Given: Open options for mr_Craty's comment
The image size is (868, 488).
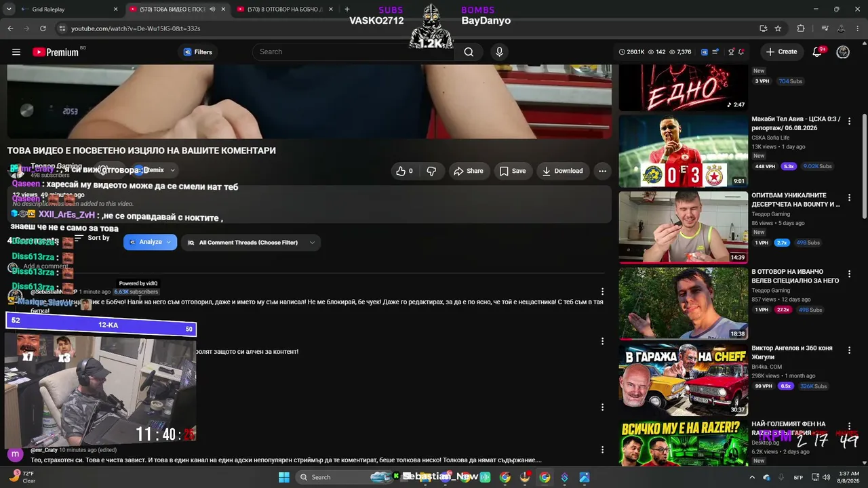Looking at the screenshot, I should (x=602, y=449).
